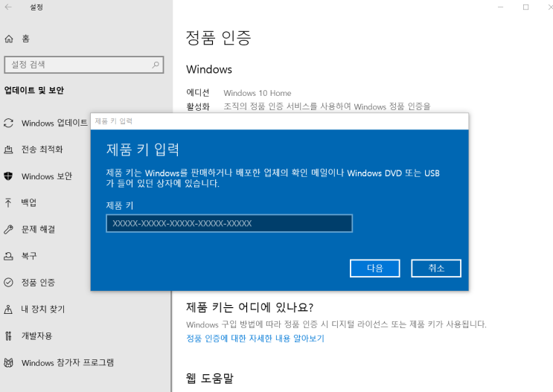Click the '제품 키는 어디에 있나요?' heading
The image size is (553, 392).
(x=249, y=307)
